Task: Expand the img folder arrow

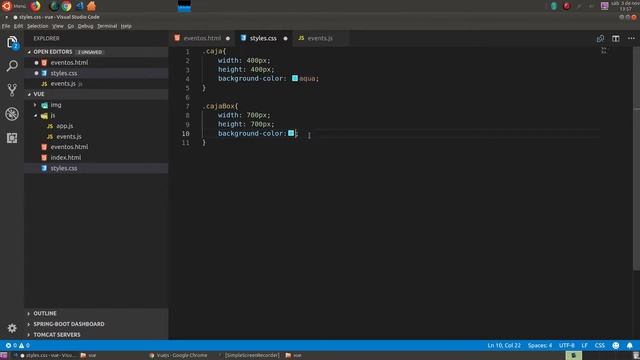Action: [x=35, y=105]
